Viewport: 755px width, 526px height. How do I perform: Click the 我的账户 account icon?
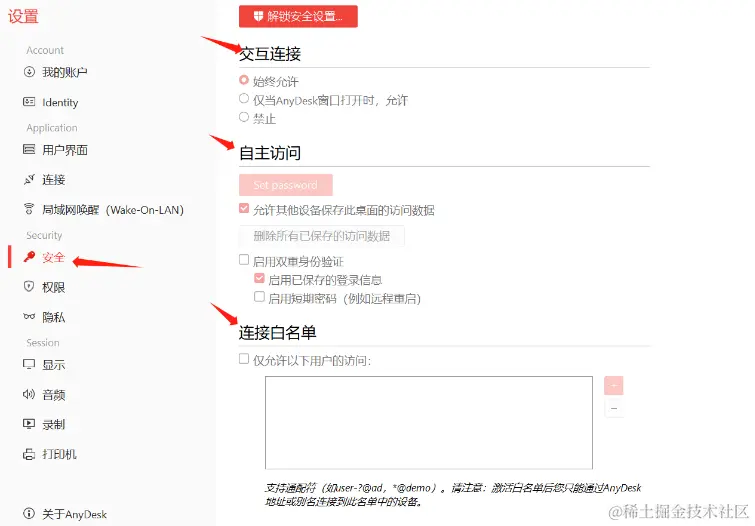click(29, 72)
